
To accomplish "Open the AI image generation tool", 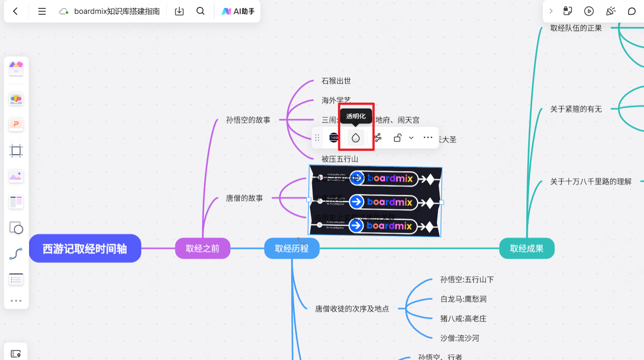I will 16,176.
